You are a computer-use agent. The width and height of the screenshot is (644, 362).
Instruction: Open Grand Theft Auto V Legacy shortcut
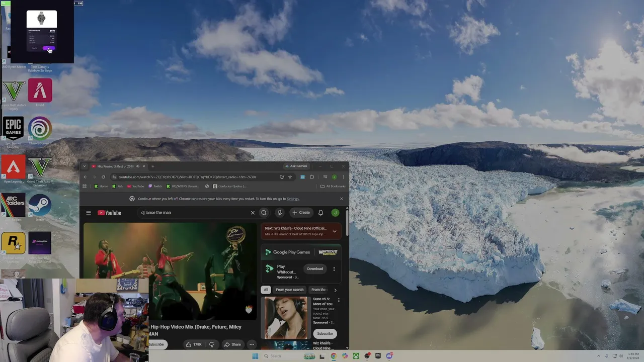tap(13, 95)
